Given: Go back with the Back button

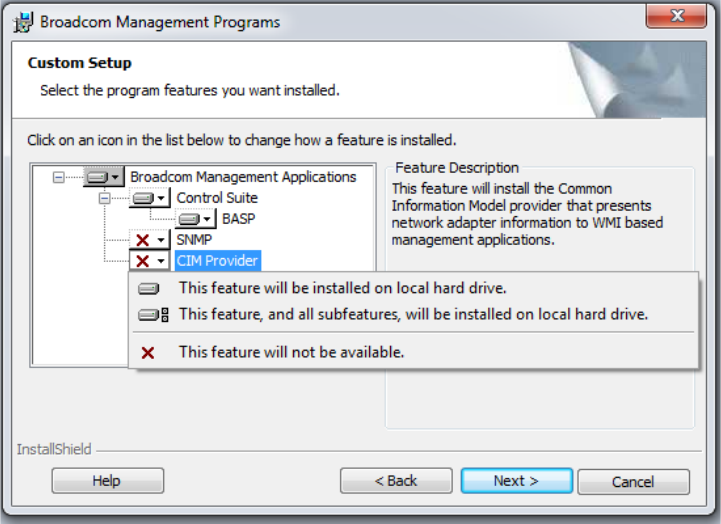Looking at the screenshot, I should pos(396,481).
